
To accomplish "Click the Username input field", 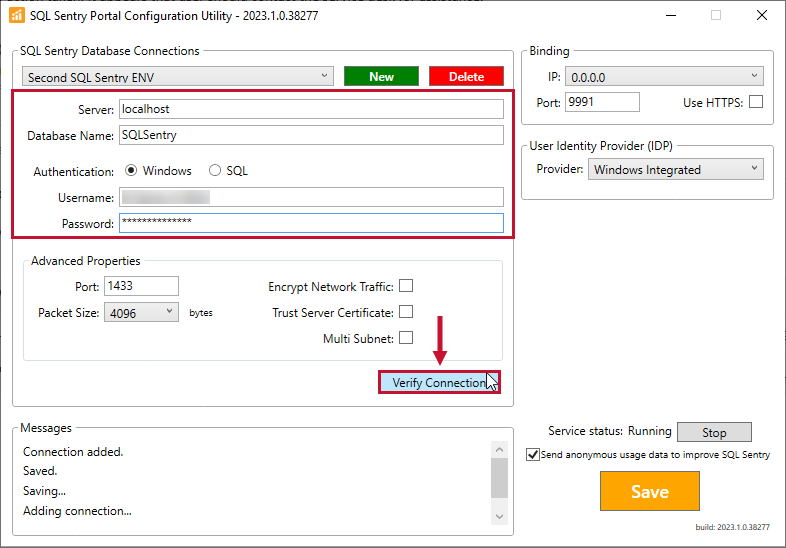I will point(311,197).
